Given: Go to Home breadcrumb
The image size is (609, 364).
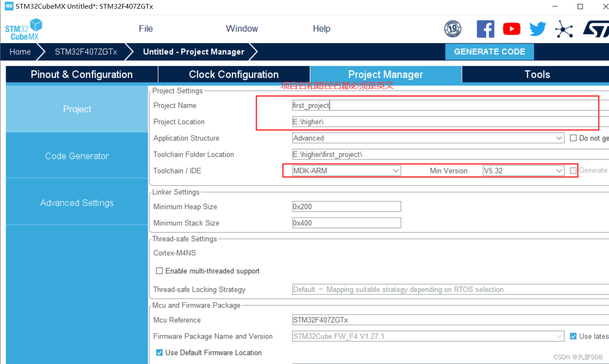Looking at the screenshot, I should click(20, 52).
